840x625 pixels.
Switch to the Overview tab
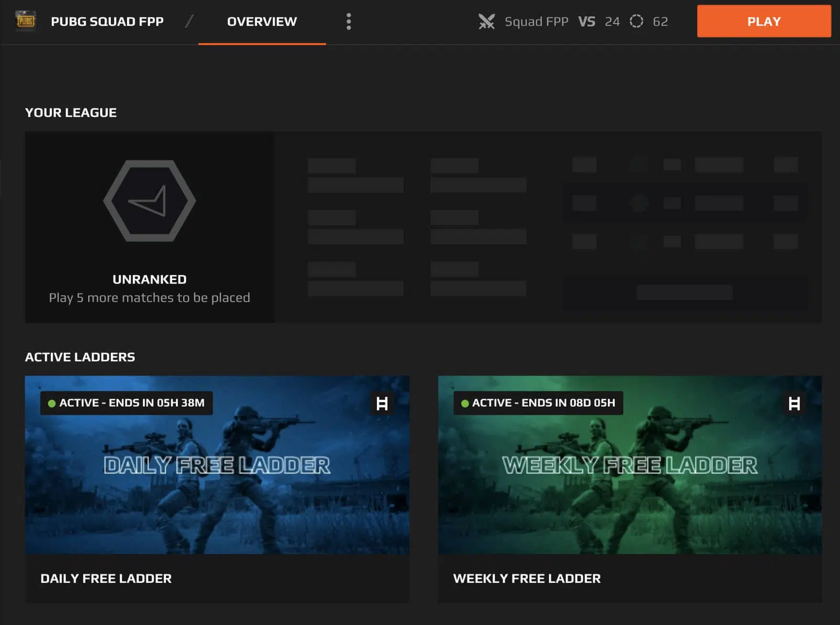[x=262, y=22]
